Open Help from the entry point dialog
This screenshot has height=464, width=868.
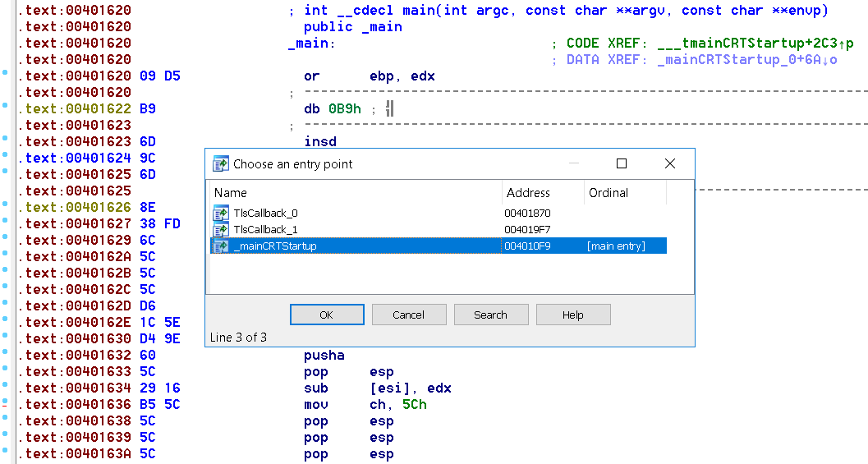coord(573,315)
